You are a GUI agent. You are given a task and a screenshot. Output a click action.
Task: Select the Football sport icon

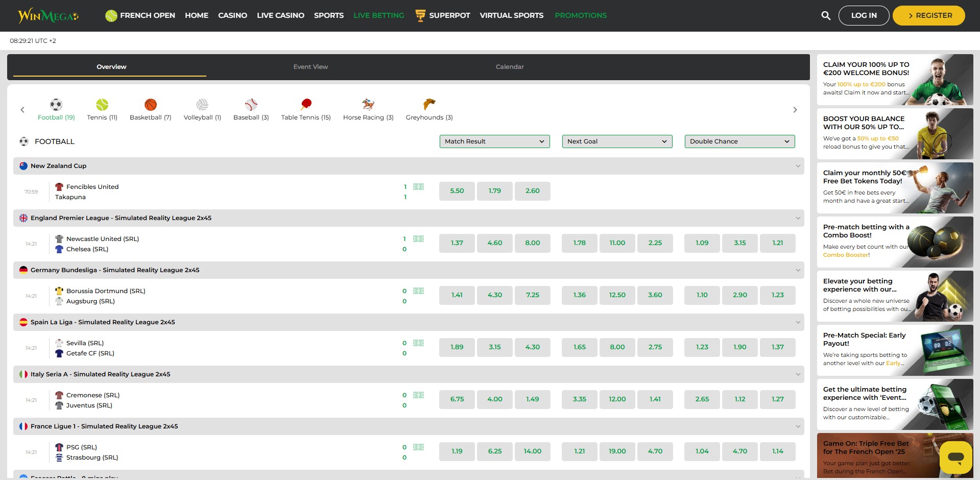(x=56, y=105)
